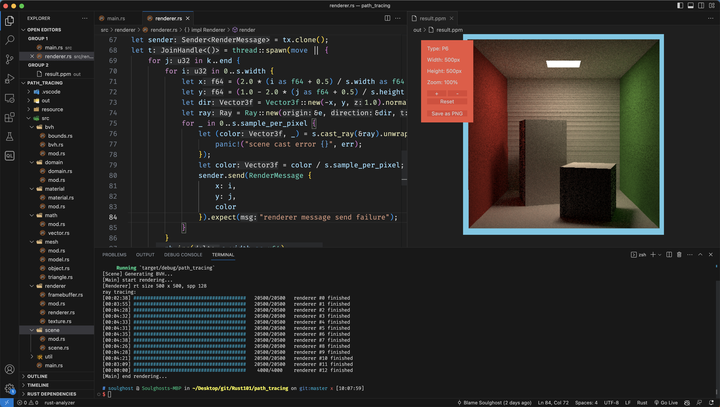Expand the Timeline section

(x=38, y=385)
